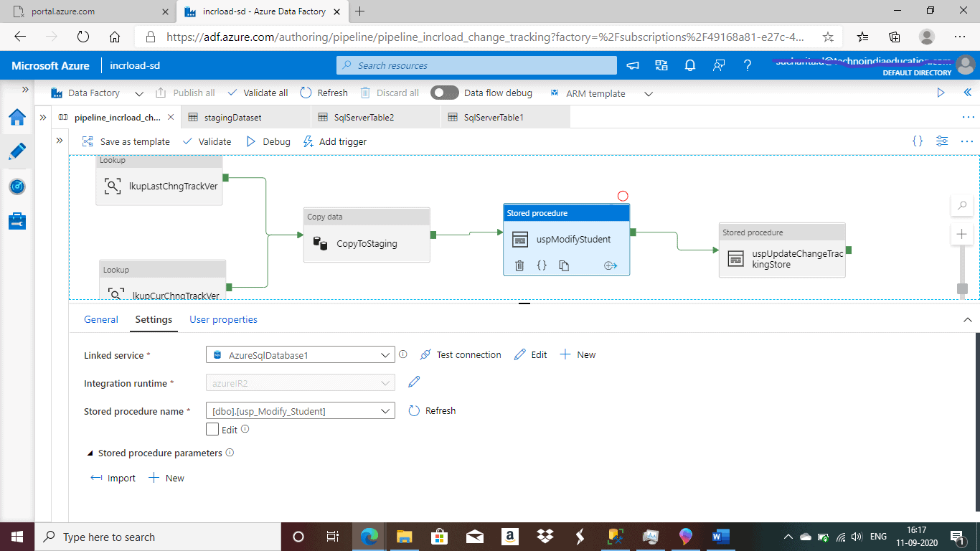Open SqlServerTable2 tab

click(x=376, y=117)
